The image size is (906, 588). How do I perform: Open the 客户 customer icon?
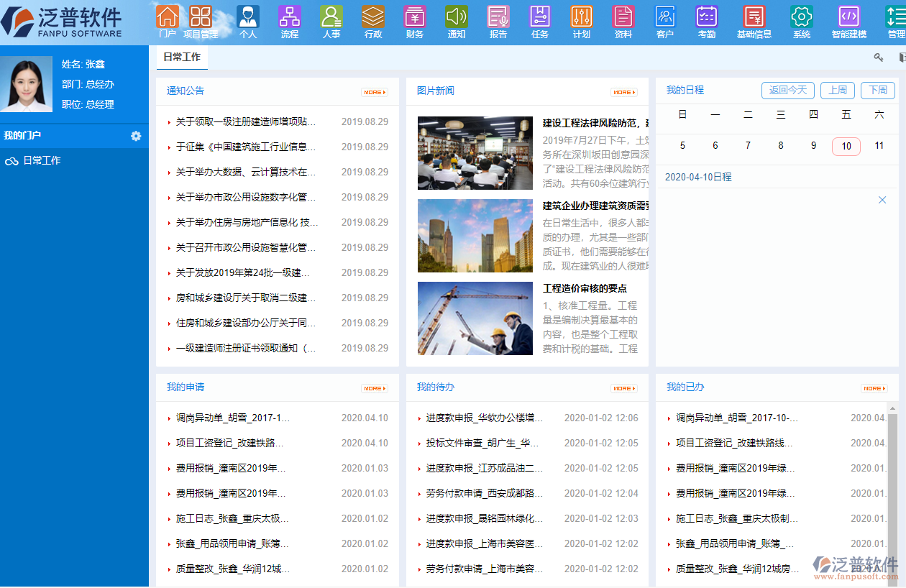pyautogui.click(x=664, y=17)
